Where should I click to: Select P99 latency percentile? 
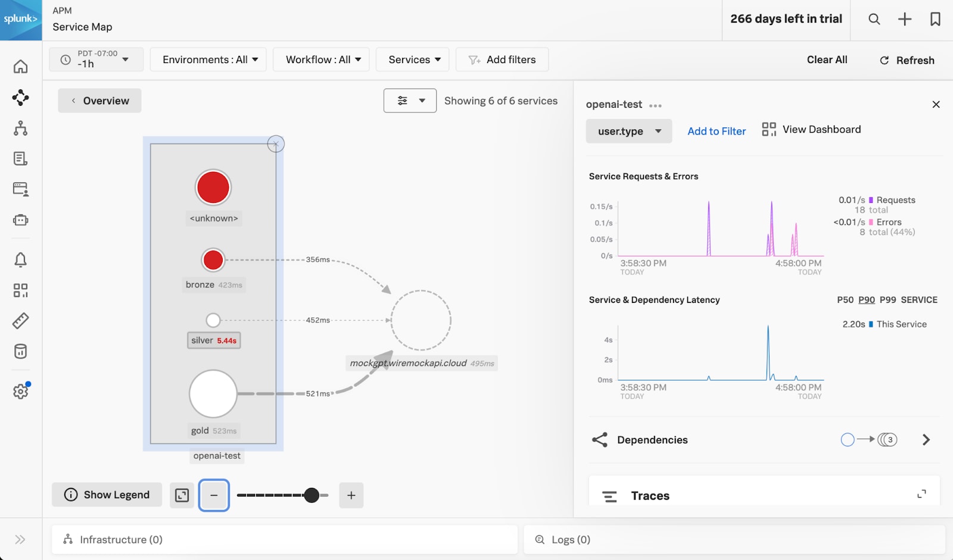click(x=887, y=300)
